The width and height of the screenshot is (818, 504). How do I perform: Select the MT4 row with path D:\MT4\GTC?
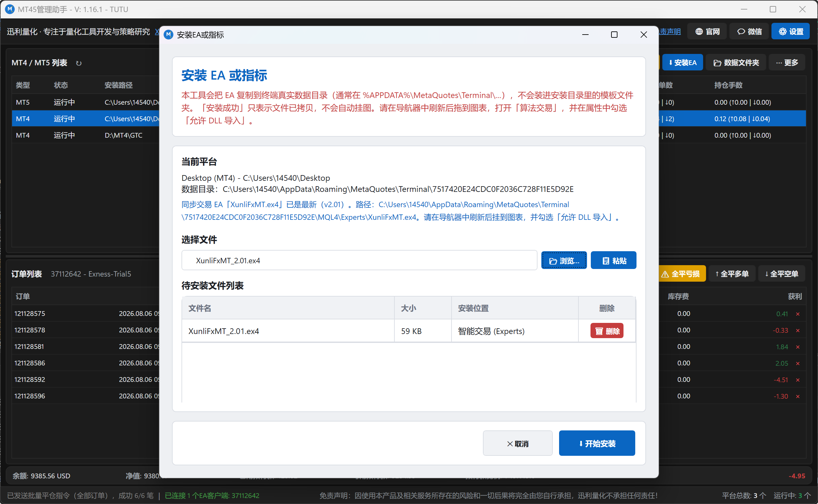click(86, 135)
